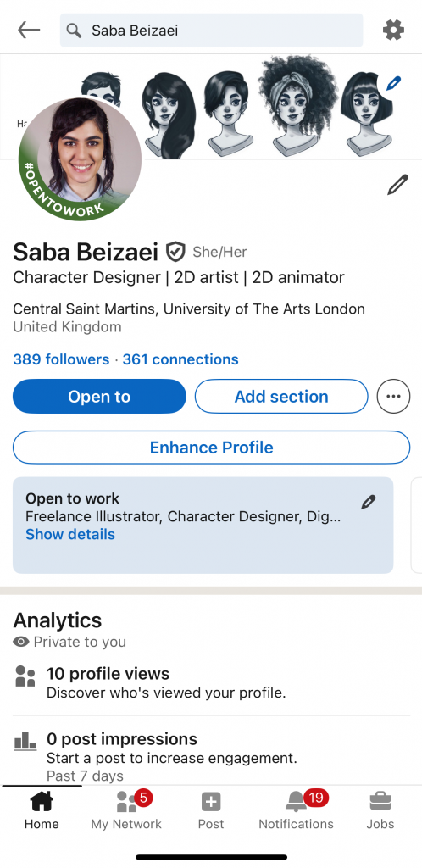Open the My Network tab

(x=126, y=810)
